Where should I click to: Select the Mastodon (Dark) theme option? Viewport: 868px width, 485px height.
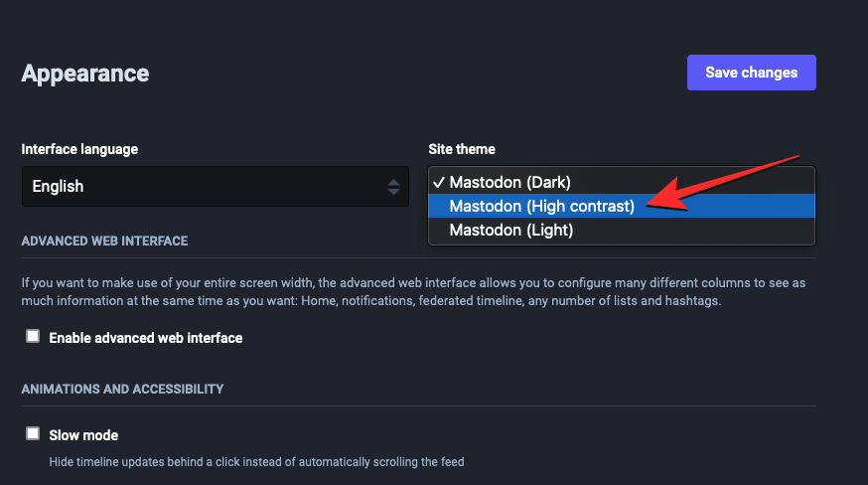pyautogui.click(x=509, y=182)
